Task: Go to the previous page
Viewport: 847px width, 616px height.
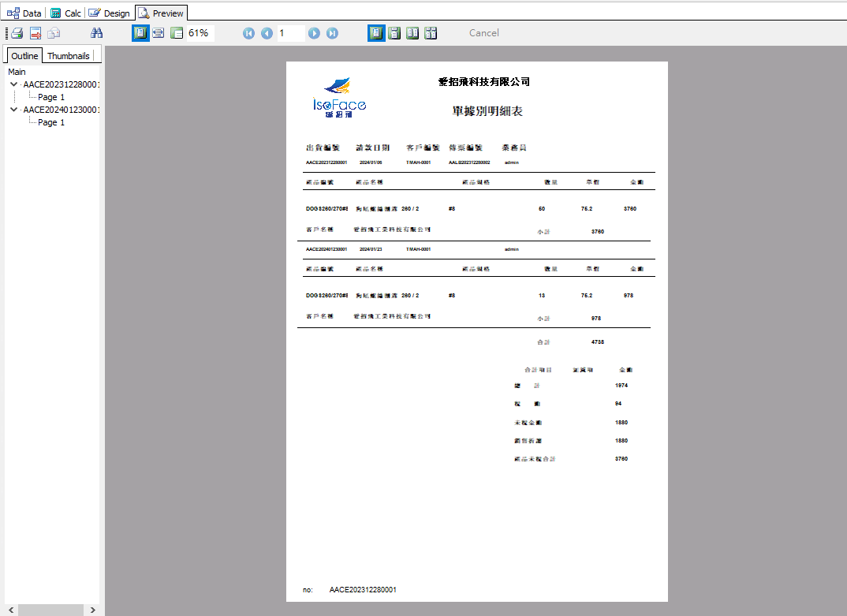Action: [x=267, y=33]
